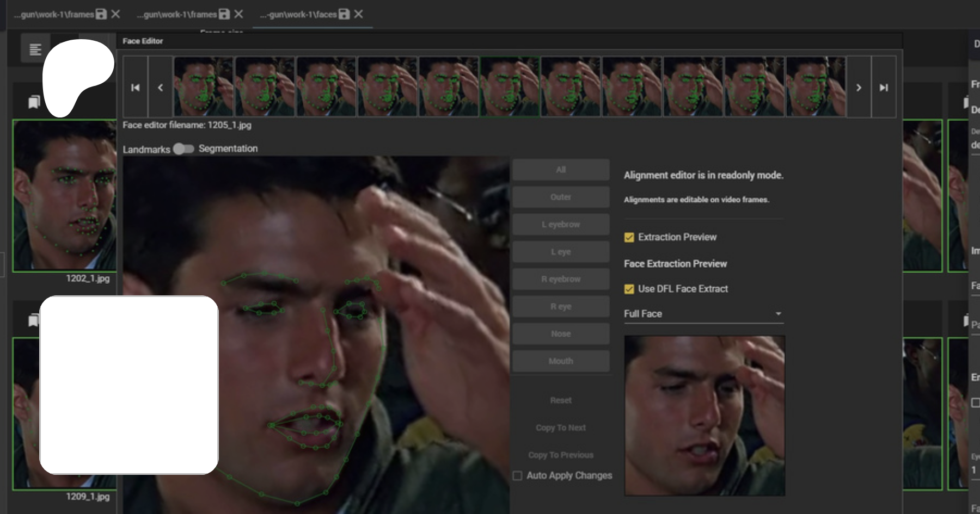
Task: Open the align-text menu icon
Action: tap(35, 49)
